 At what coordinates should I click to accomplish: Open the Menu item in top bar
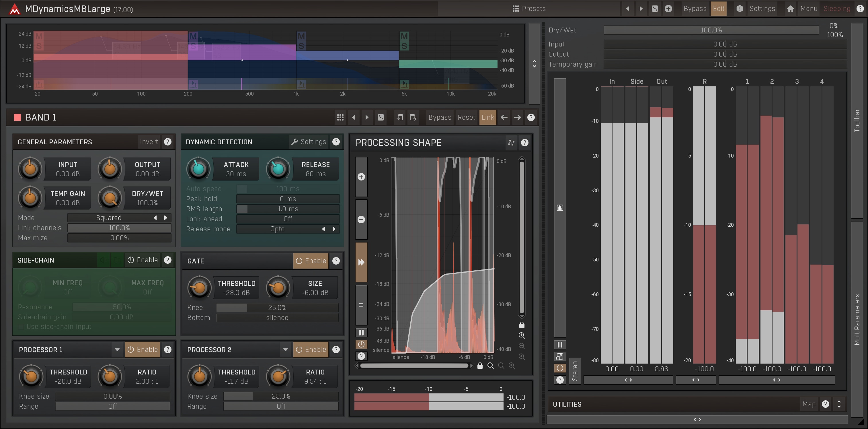pos(808,9)
